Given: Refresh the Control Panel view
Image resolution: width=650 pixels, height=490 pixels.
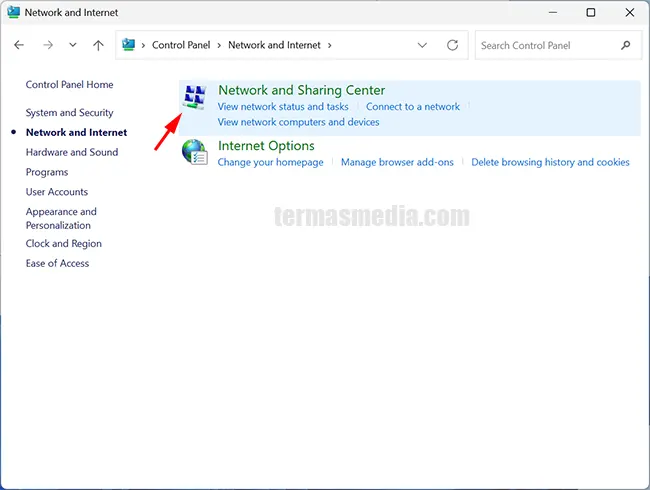Looking at the screenshot, I should click(x=452, y=45).
